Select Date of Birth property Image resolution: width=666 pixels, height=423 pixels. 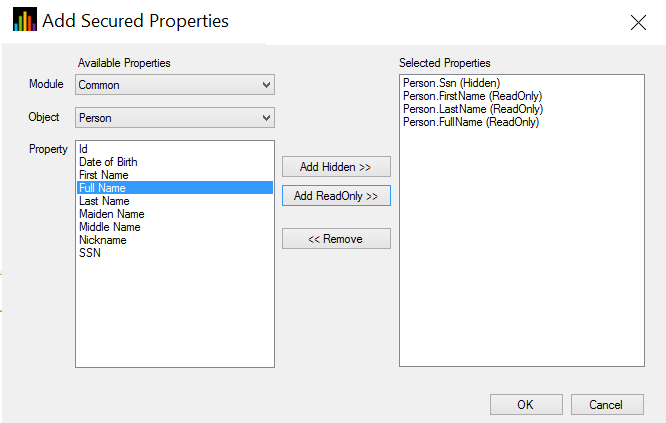[108, 162]
